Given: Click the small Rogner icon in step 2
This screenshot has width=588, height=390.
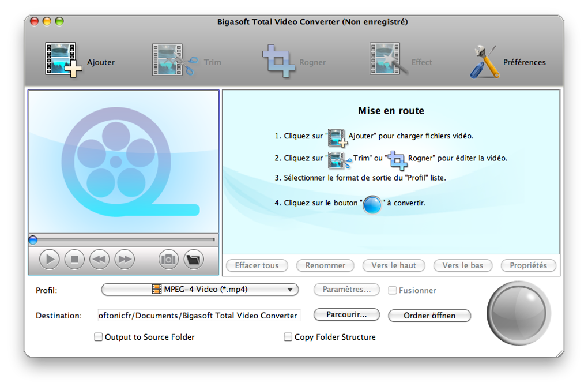Looking at the screenshot, I should pyautogui.click(x=397, y=160).
